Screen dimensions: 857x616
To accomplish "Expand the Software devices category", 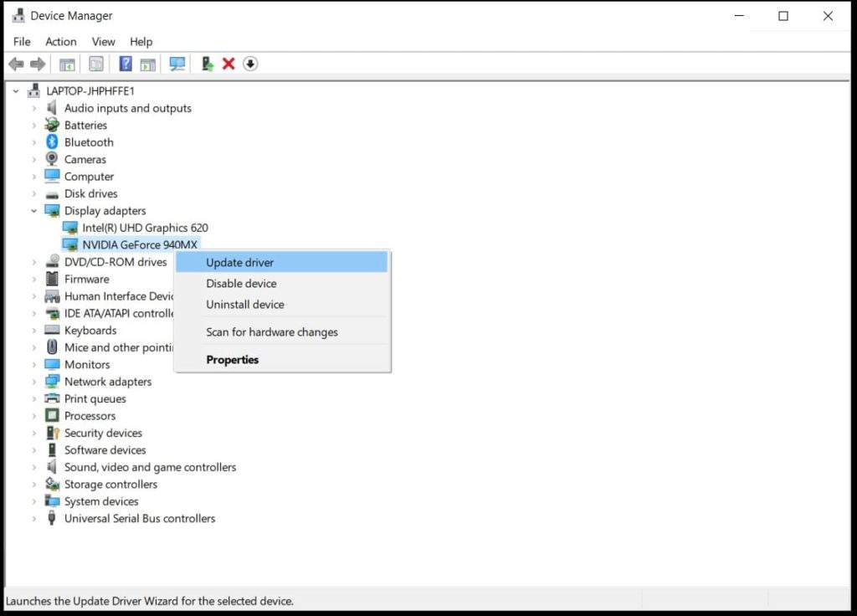I will 33,449.
